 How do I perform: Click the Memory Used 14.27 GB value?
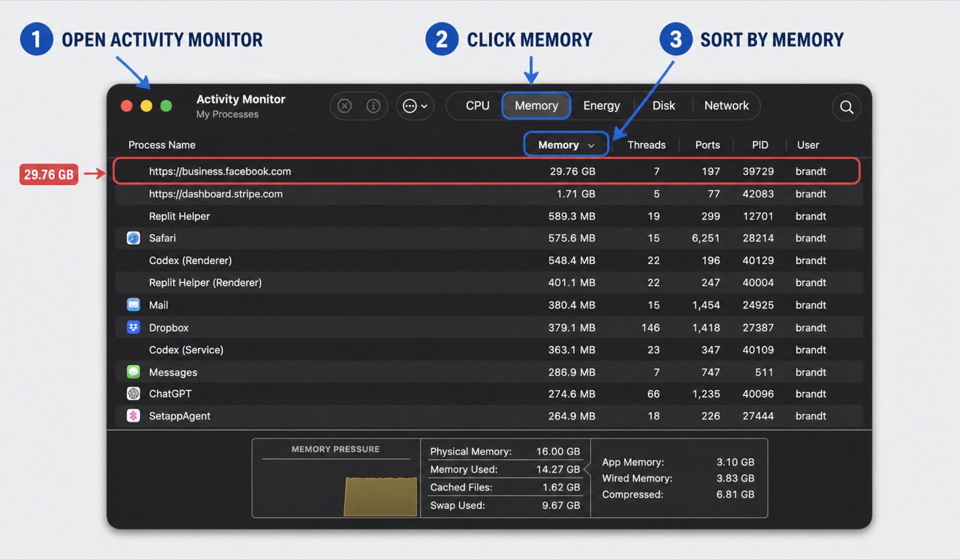coord(558,470)
